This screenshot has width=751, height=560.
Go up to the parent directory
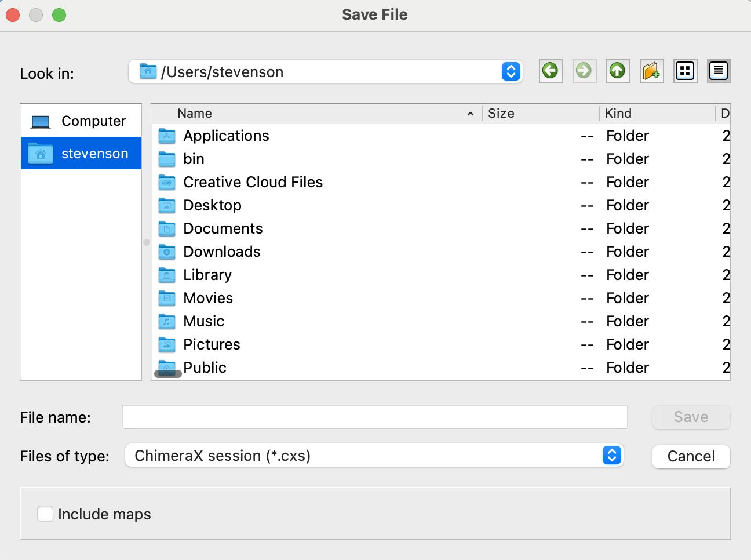(618, 71)
